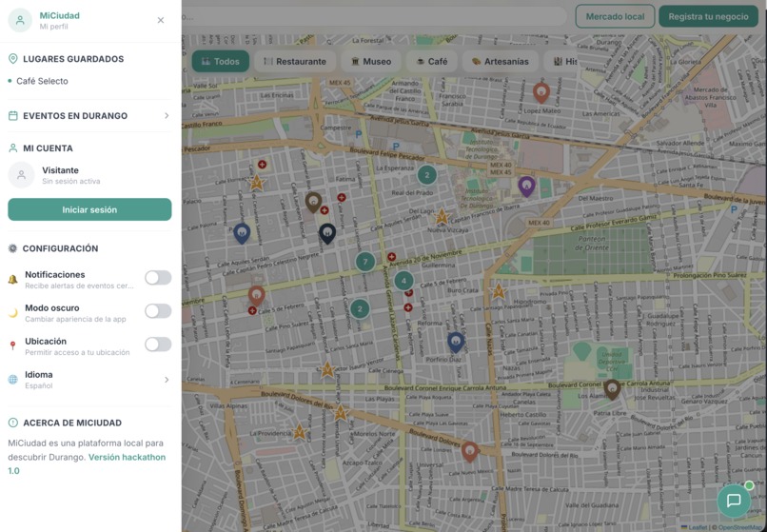Click the Visitante avatar circle
767x532 pixels.
tap(21, 175)
